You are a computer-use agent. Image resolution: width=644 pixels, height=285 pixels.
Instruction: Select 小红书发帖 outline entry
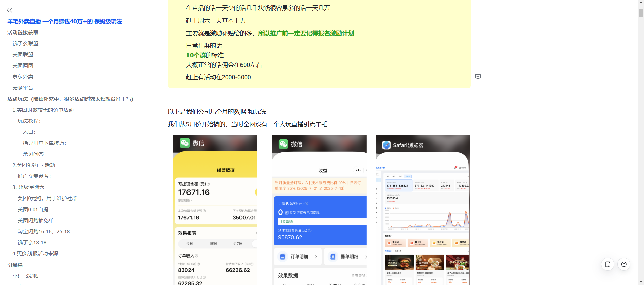click(x=25, y=276)
